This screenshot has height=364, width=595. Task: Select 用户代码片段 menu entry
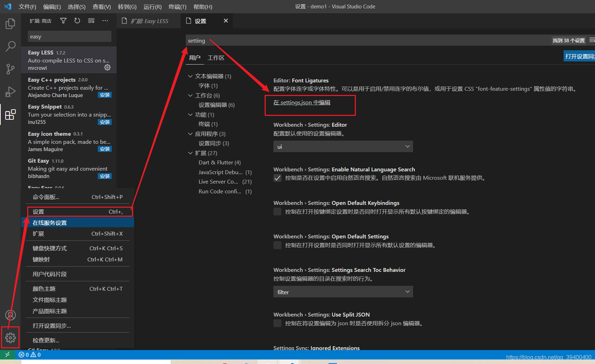tap(78, 274)
